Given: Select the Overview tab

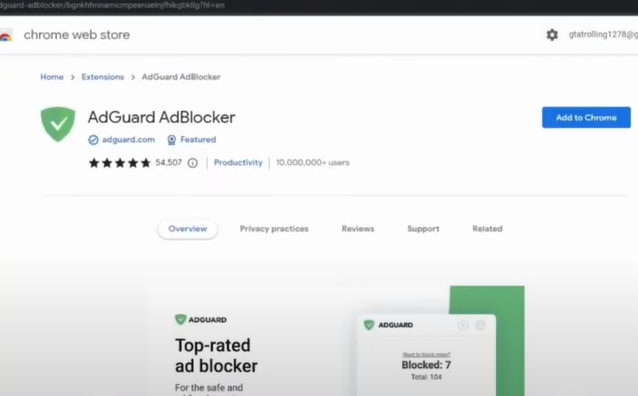Looking at the screenshot, I should [188, 229].
